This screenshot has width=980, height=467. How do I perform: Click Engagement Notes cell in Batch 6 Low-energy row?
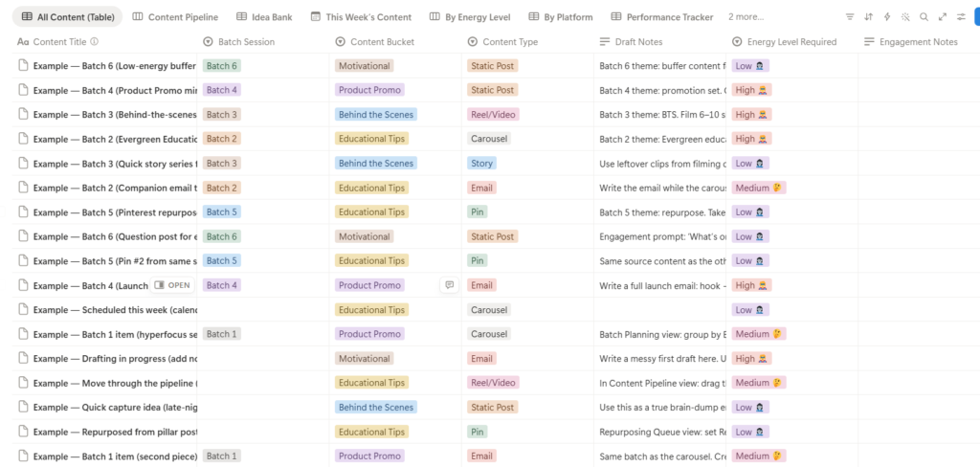pyautogui.click(x=919, y=66)
